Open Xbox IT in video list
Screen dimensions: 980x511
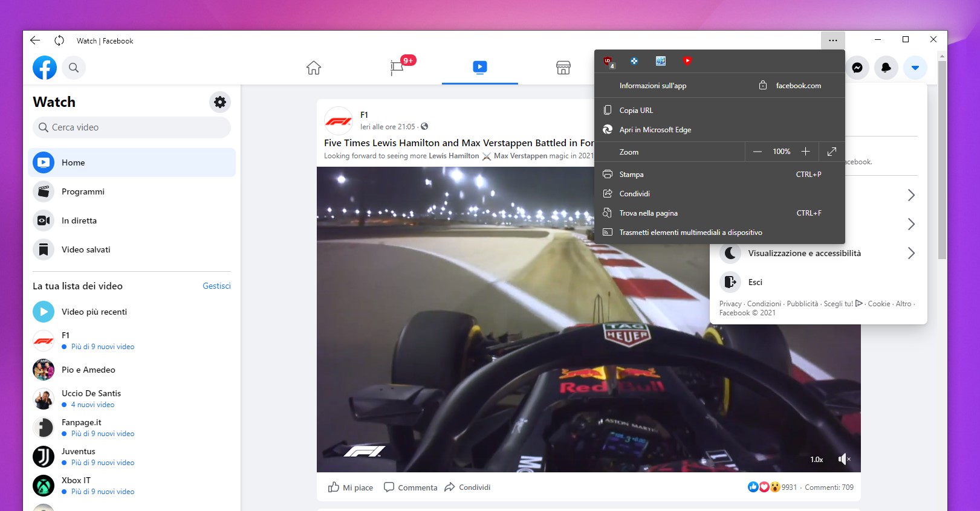[132, 486]
